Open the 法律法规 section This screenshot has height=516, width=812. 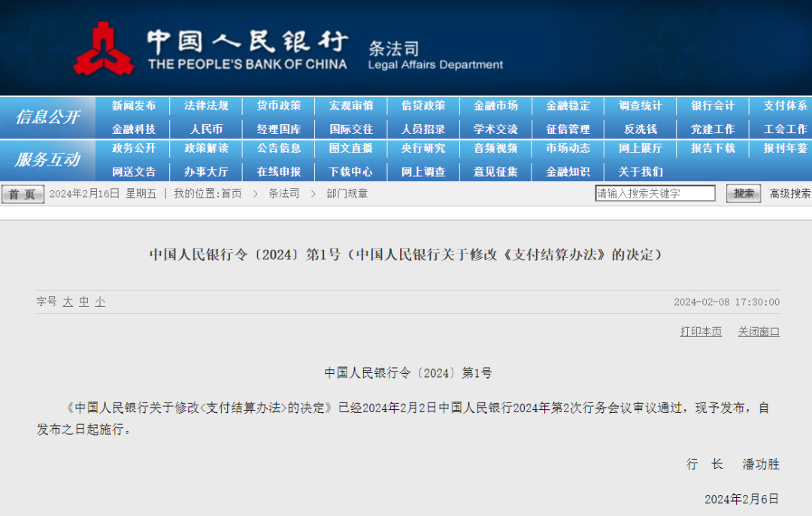(x=205, y=106)
